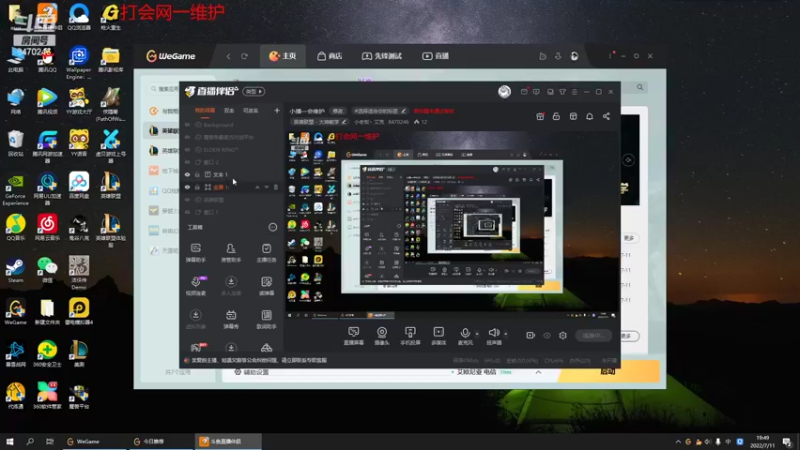Screen dimensions: 800x450
Task: Delete the 全屏 1 layer with trash icon
Action: (x=276, y=187)
